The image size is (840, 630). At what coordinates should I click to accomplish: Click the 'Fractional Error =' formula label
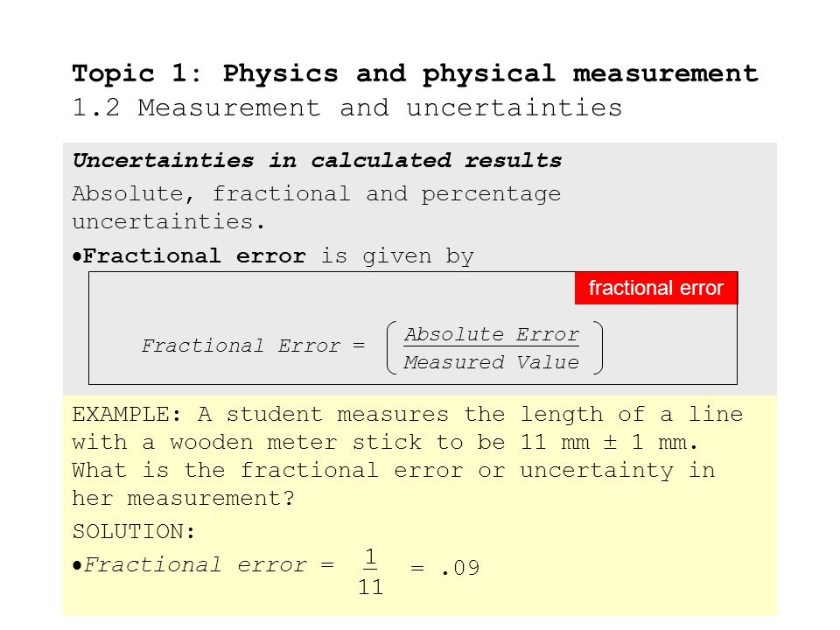tap(253, 346)
